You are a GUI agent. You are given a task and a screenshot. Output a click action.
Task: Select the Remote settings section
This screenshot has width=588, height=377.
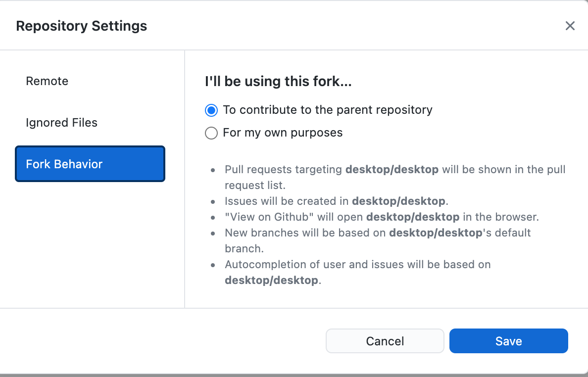[x=47, y=81]
